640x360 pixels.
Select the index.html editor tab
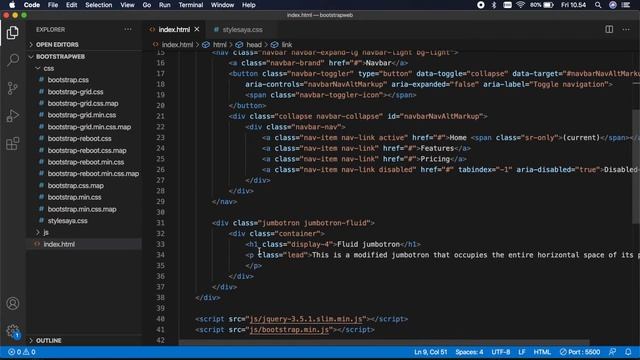click(174, 29)
